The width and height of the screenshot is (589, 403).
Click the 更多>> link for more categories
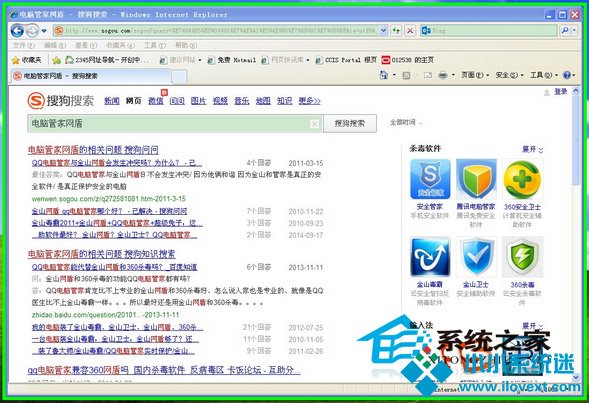(x=310, y=101)
